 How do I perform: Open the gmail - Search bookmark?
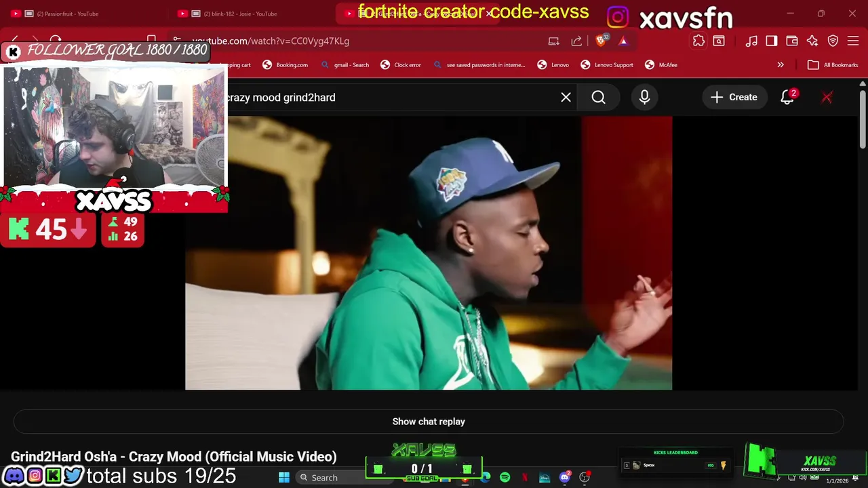(344, 65)
